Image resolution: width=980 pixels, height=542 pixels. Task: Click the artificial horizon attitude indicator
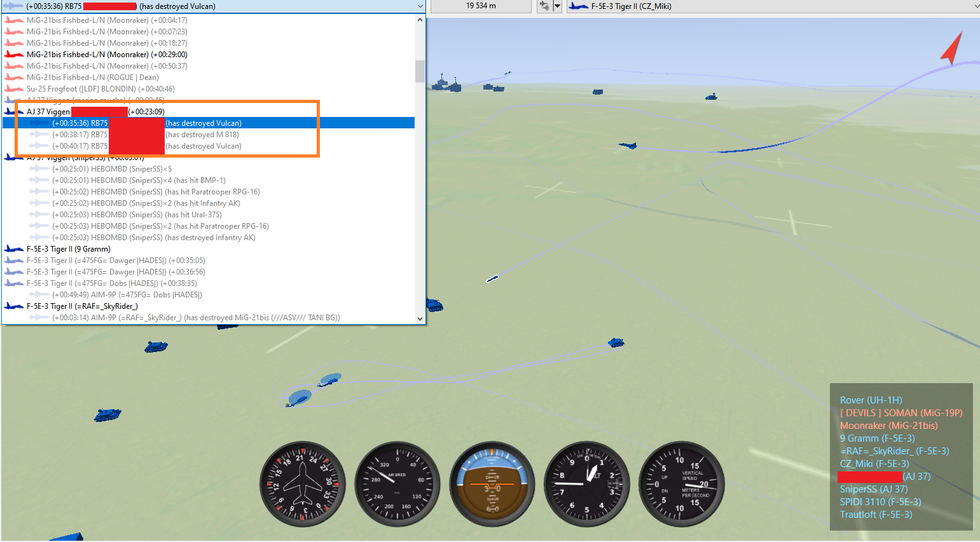coord(492,484)
